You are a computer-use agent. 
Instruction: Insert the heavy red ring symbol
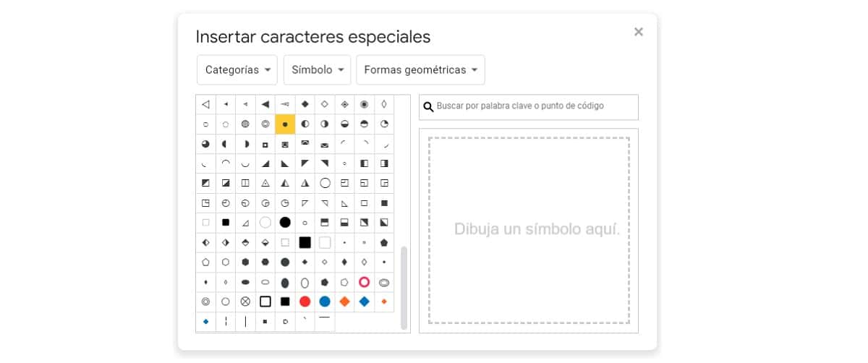tap(365, 282)
